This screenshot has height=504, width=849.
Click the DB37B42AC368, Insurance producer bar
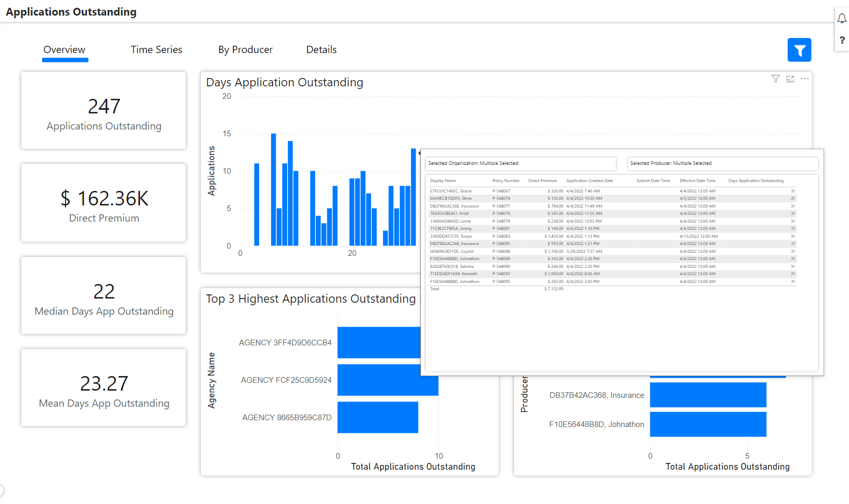707,395
